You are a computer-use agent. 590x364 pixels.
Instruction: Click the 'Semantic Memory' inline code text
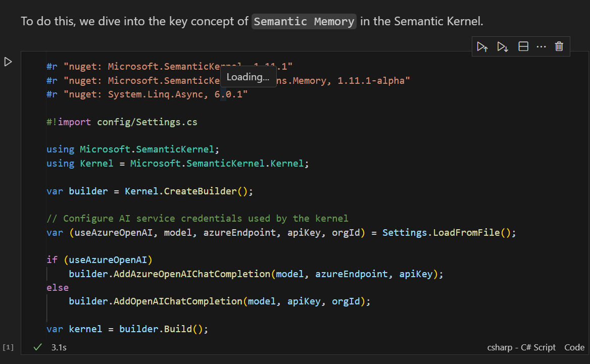(304, 21)
